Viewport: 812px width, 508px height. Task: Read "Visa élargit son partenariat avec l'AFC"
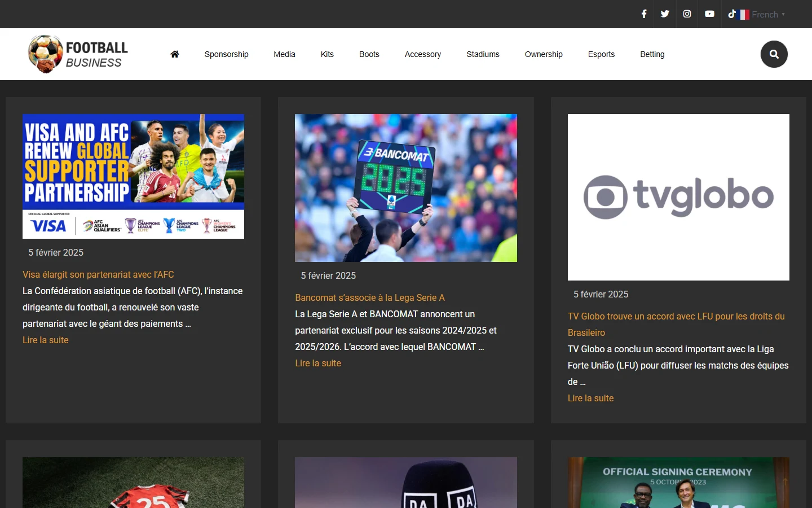98,275
